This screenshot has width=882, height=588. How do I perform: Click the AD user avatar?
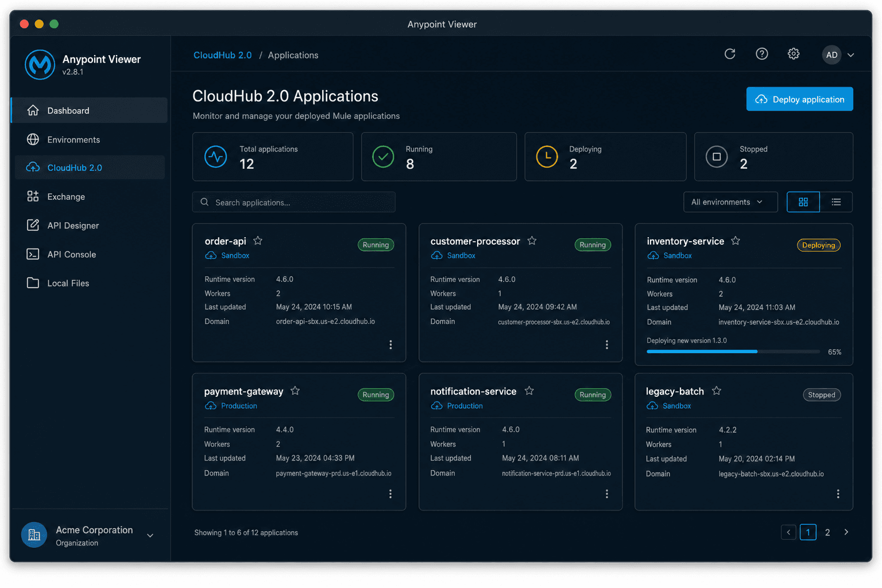[831, 55]
